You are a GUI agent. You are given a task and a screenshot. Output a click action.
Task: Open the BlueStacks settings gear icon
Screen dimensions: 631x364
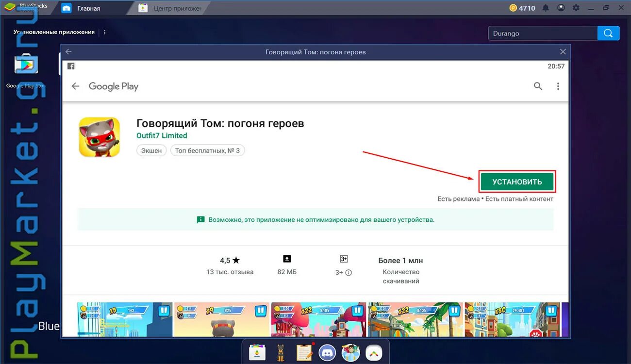point(576,8)
